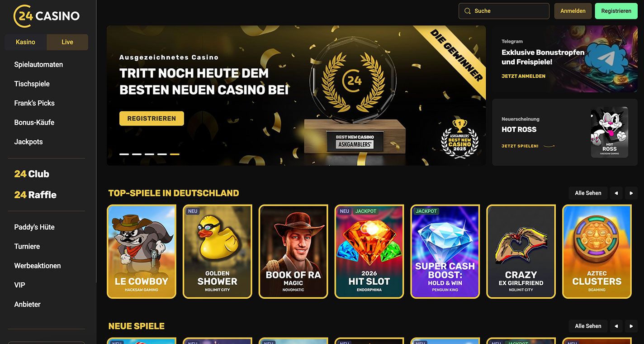644x344 pixels.
Task: Click Jetzt Anmelden on the Telegram promo
Action: tap(523, 76)
